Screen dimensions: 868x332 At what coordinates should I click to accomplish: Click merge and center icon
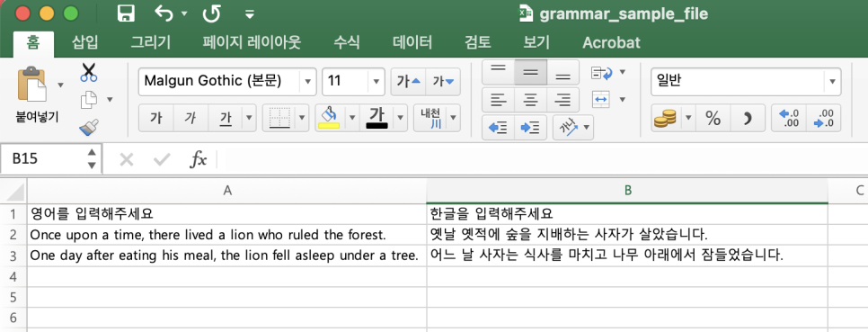tap(601, 100)
